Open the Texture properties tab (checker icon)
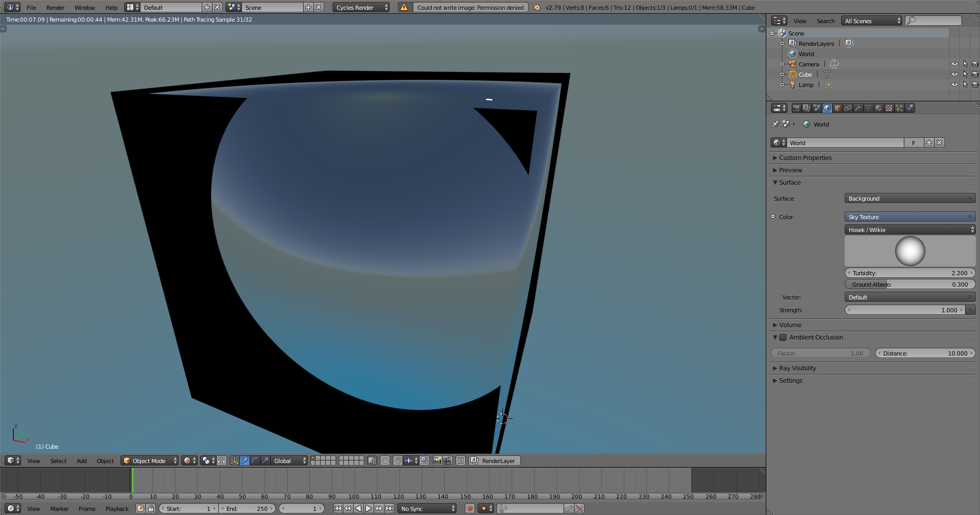The image size is (980, 515). pos(889,108)
